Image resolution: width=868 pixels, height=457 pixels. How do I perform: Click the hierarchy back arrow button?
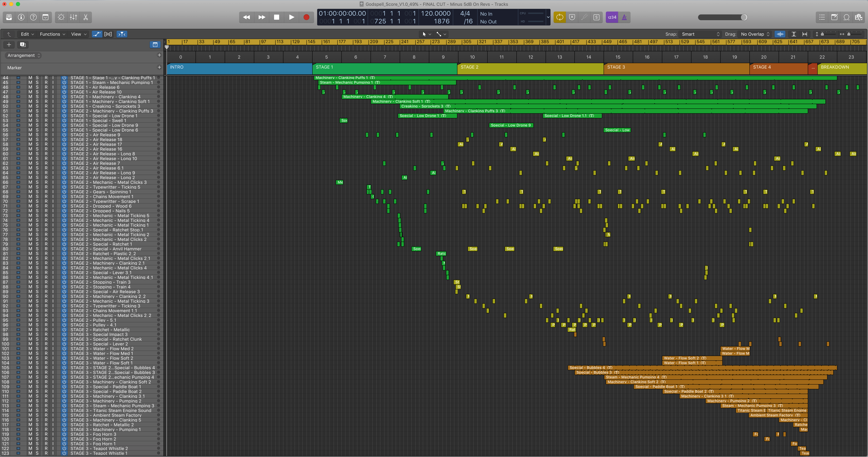click(9, 34)
